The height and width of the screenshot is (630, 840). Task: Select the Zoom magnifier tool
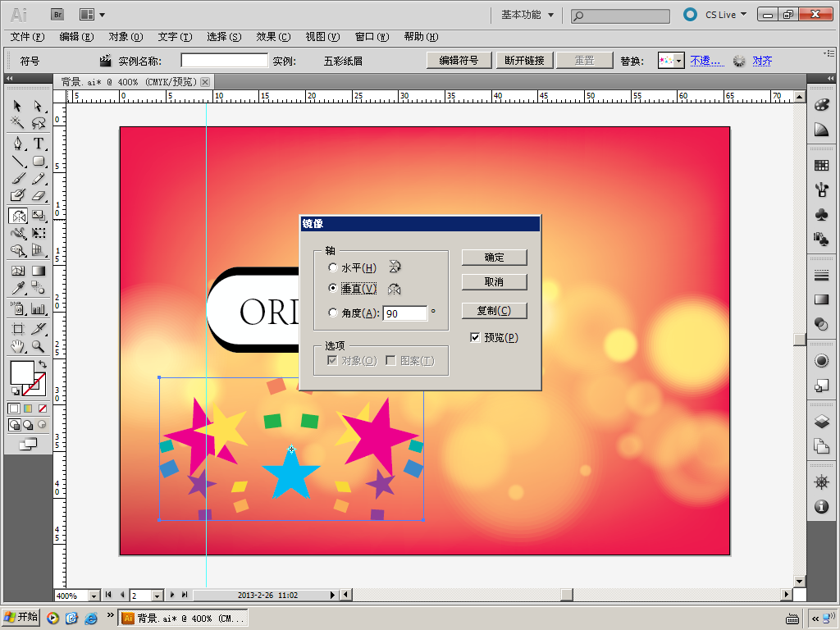[x=38, y=346]
